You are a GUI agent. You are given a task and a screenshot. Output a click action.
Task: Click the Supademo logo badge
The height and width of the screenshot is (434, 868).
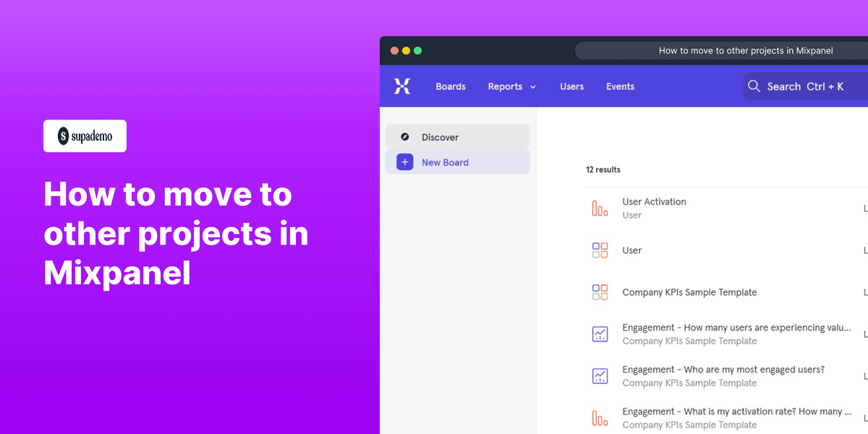85,136
